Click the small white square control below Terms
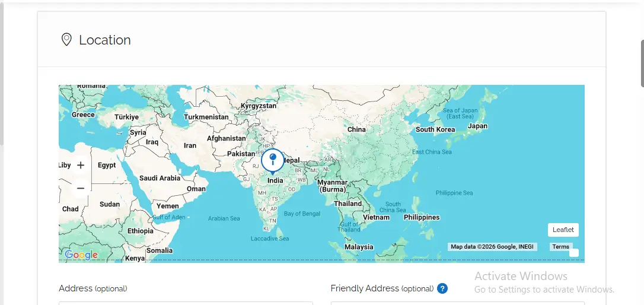This screenshot has height=305, width=644. (x=573, y=253)
